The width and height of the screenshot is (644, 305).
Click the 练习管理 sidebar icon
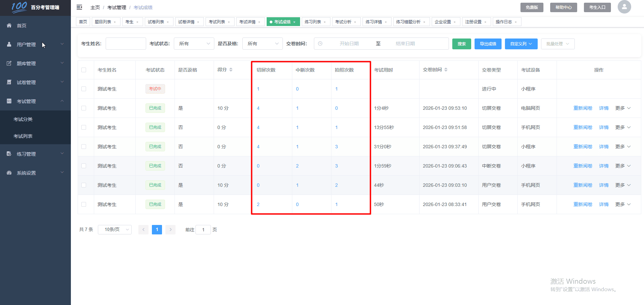pyautogui.click(x=9, y=154)
